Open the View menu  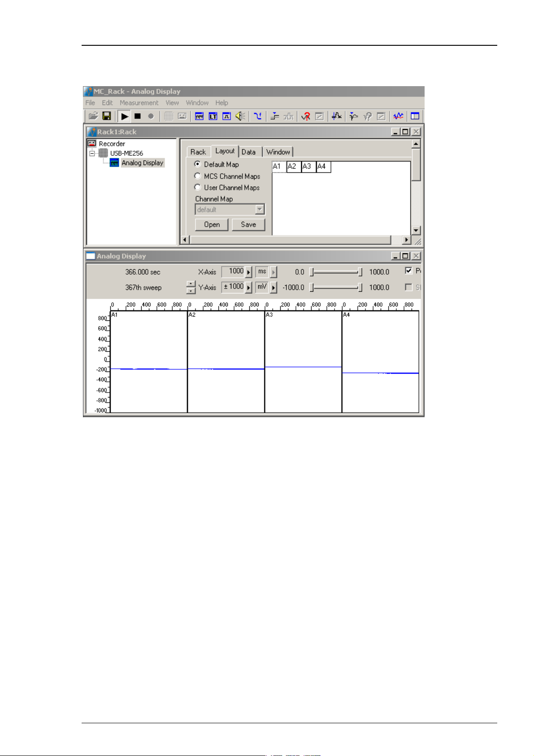172,103
